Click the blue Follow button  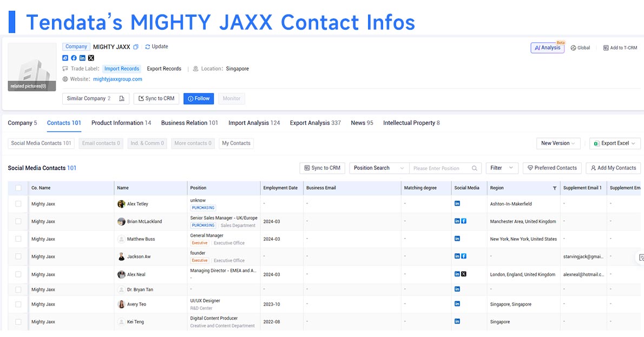(199, 98)
